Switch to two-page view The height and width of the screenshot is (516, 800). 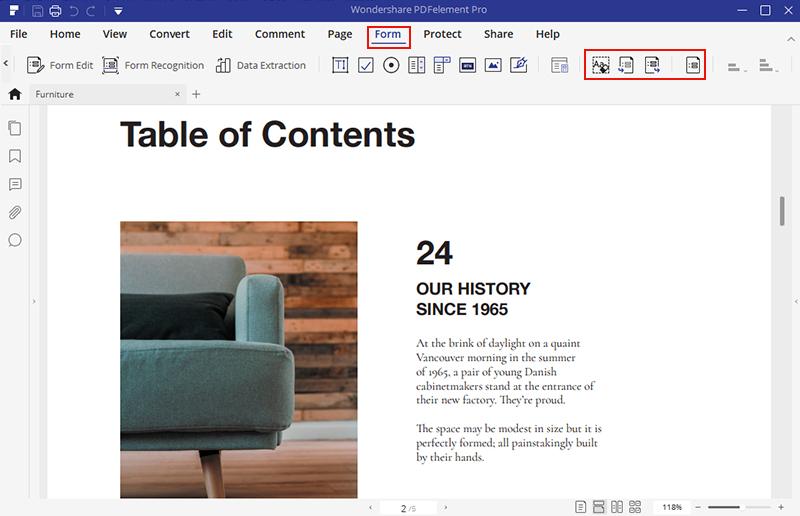pyautogui.click(x=616, y=507)
